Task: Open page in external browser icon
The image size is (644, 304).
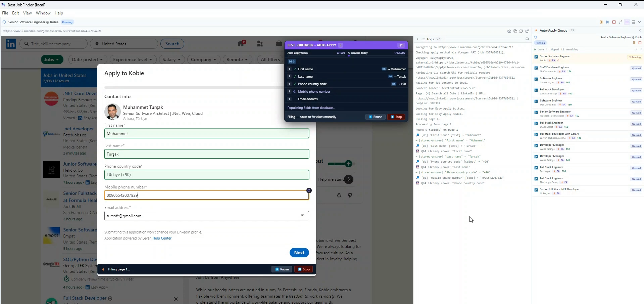Action: [x=527, y=31]
